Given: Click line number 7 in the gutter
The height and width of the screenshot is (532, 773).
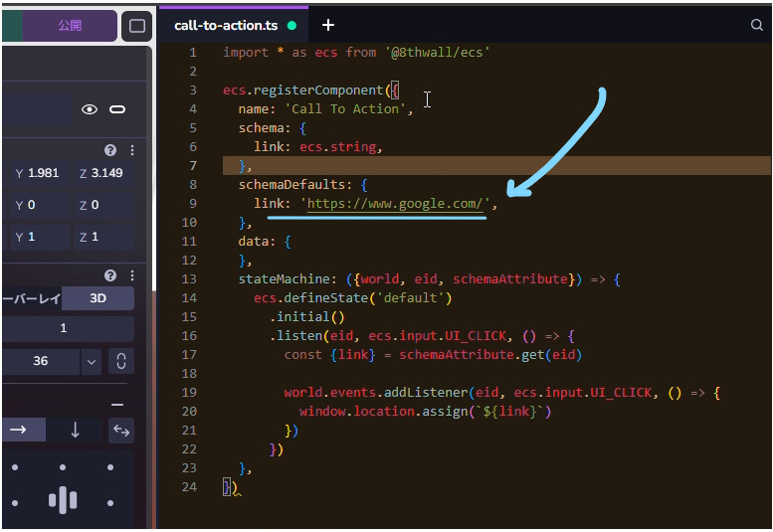Looking at the screenshot, I should [x=193, y=166].
